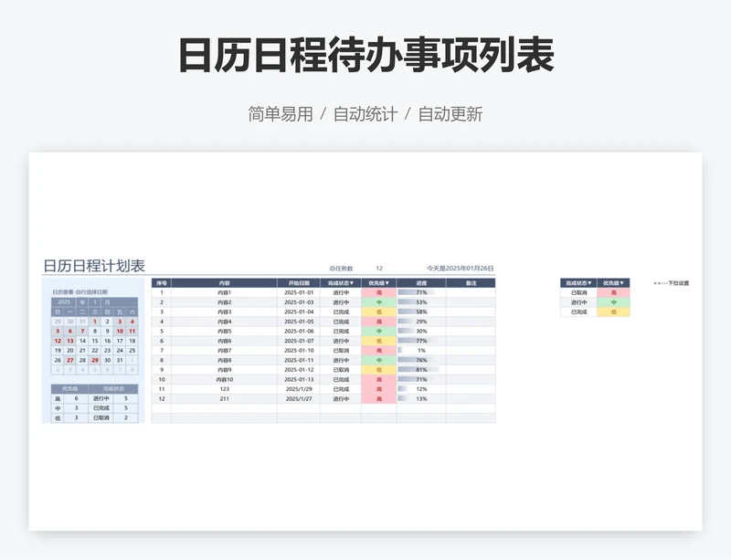Screen dimensions: 731x560
Task: Select the 内容1 task cell
Action: point(224,292)
